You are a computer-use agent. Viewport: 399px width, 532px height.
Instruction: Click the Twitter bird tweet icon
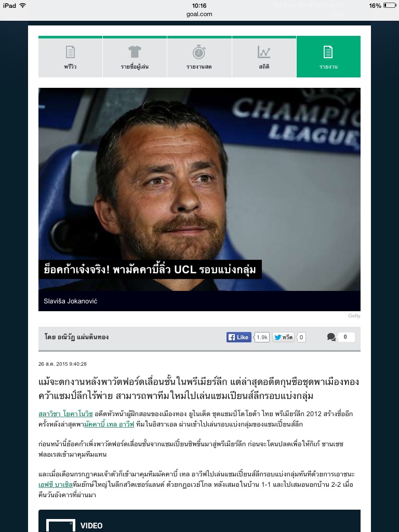click(x=278, y=337)
